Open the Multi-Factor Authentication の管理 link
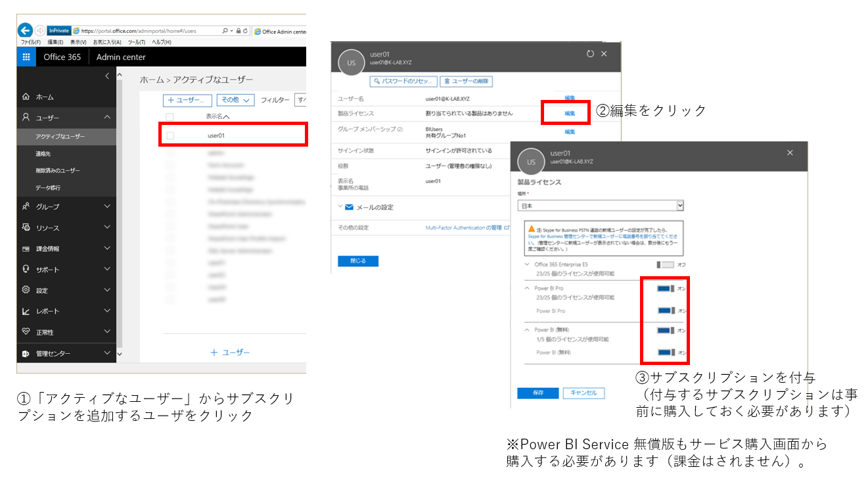Viewport: 868px width, 486px height. [x=467, y=228]
